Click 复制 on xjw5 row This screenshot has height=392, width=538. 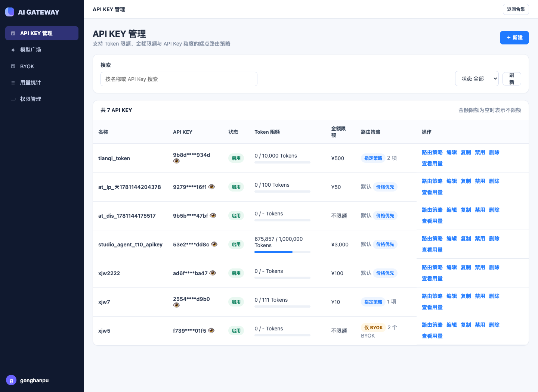coord(466,325)
